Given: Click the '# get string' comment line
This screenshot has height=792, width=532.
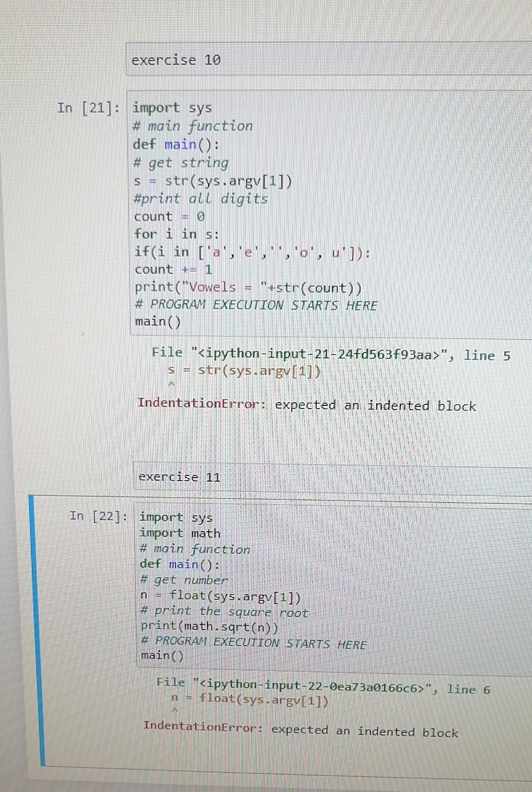Looking at the screenshot, I should pyautogui.click(x=181, y=162).
